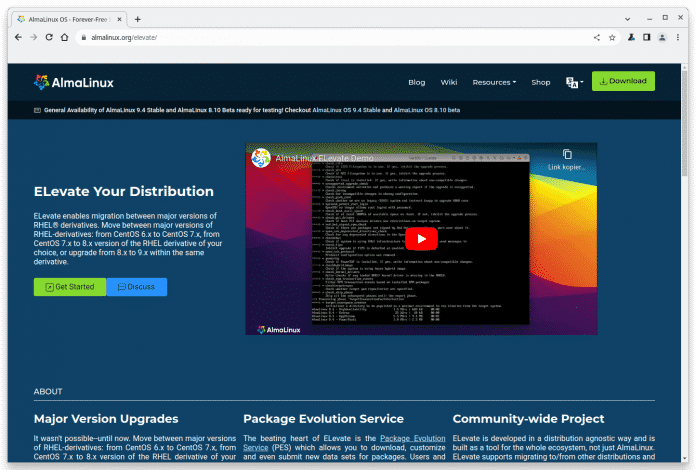Open the language selector dropdown

click(x=574, y=82)
